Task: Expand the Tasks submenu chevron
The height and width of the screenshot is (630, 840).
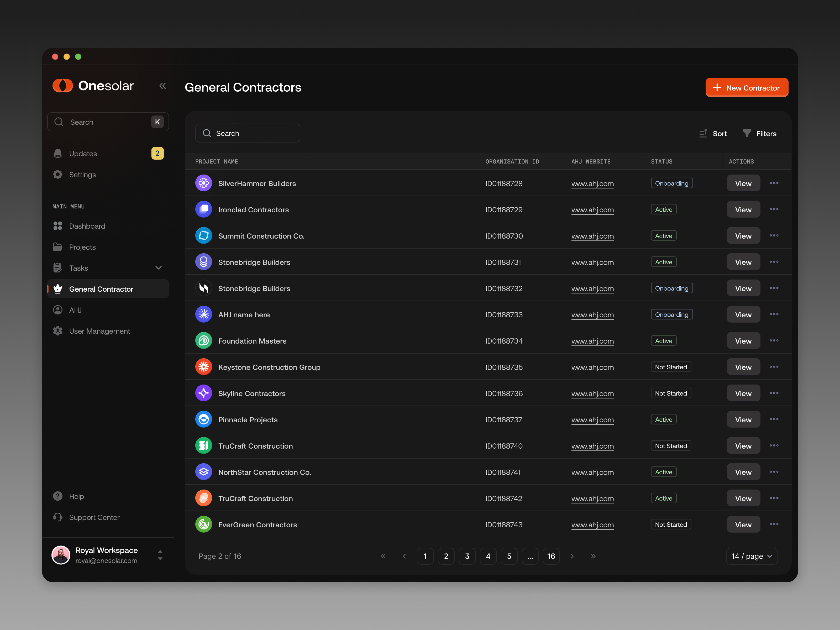Action: (x=158, y=268)
